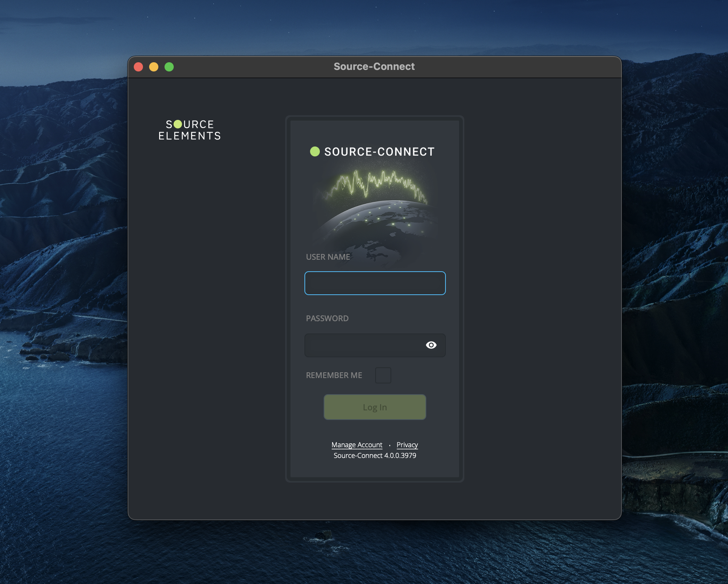The image size is (728, 584).
Task: Enable the Remember Me checkbox
Action: tap(383, 375)
